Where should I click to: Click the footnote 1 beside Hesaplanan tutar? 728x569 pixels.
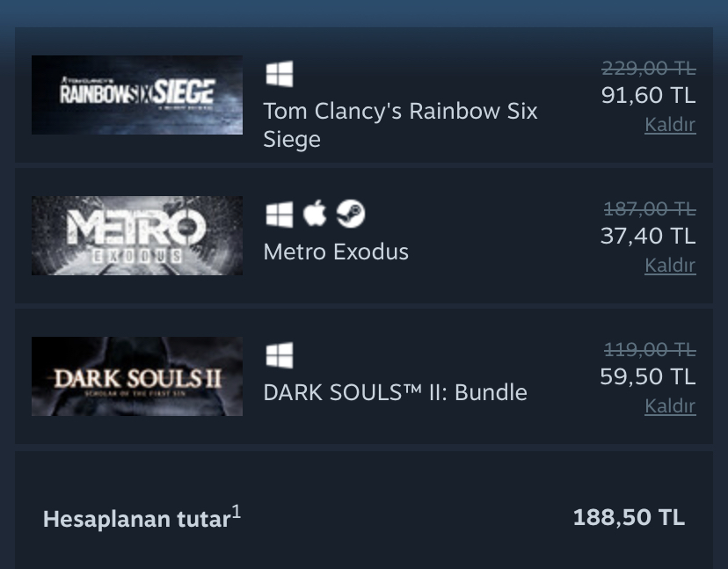click(x=237, y=511)
